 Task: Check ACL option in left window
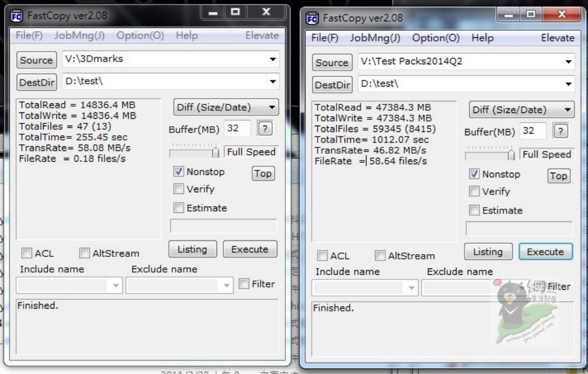(x=26, y=253)
